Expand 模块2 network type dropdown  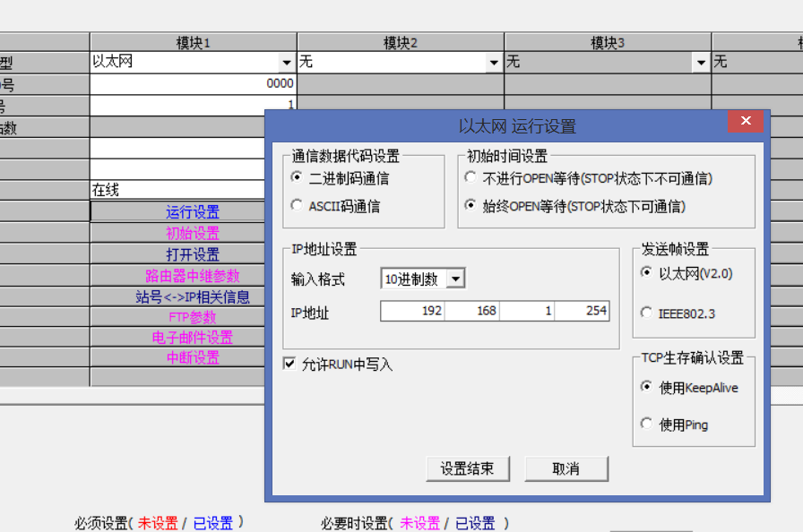(x=494, y=63)
